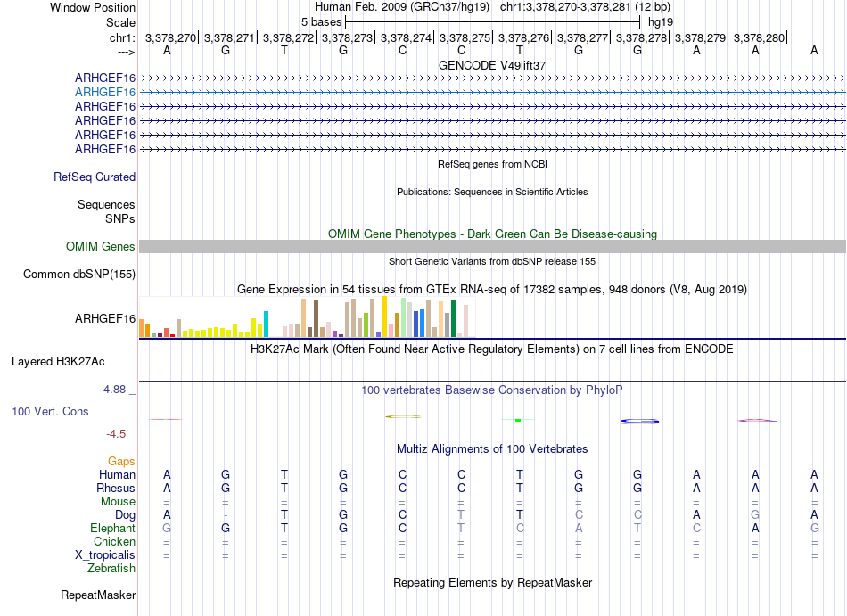Click the Zebrafish alignment row label
This screenshot has height=616, width=847.
click(x=111, y=569)
